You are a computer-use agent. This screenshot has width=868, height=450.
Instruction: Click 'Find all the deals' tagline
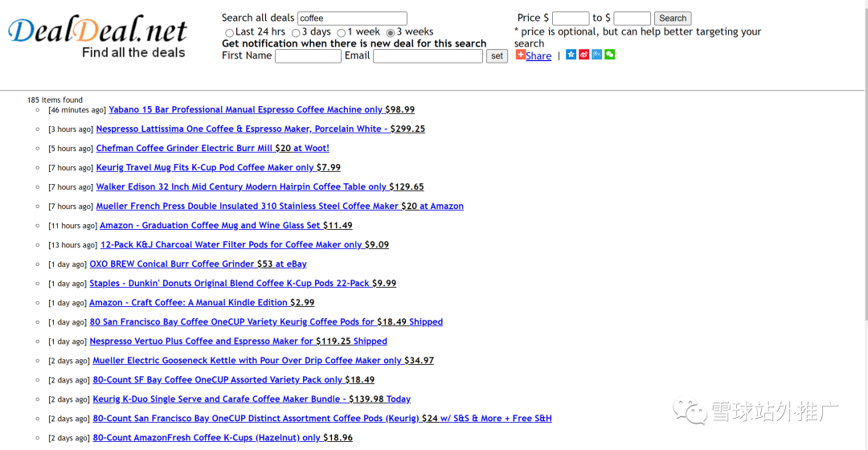click(x=133, y=52)
